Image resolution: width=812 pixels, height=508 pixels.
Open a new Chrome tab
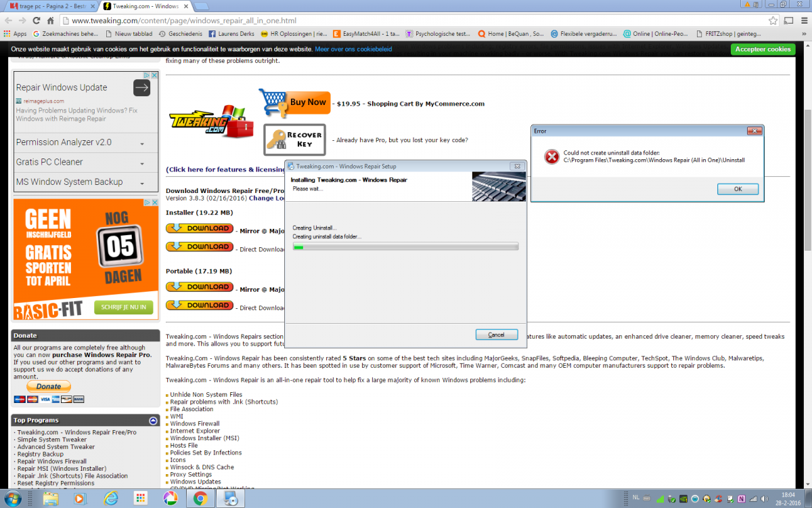pyautogui.click(x=201, y=7)
